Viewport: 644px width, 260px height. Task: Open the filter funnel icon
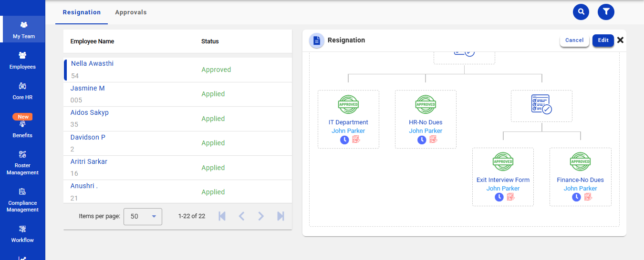606,12
